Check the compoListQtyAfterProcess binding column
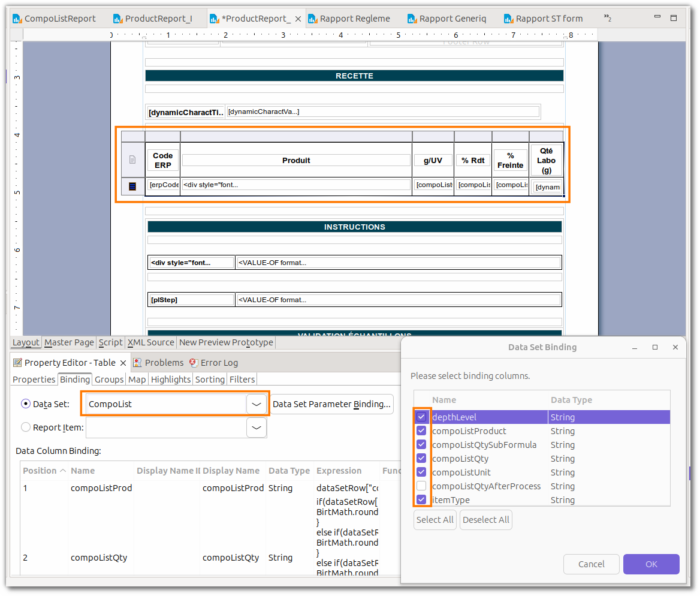This screenshot has height=596, width=700. [421, 486]
